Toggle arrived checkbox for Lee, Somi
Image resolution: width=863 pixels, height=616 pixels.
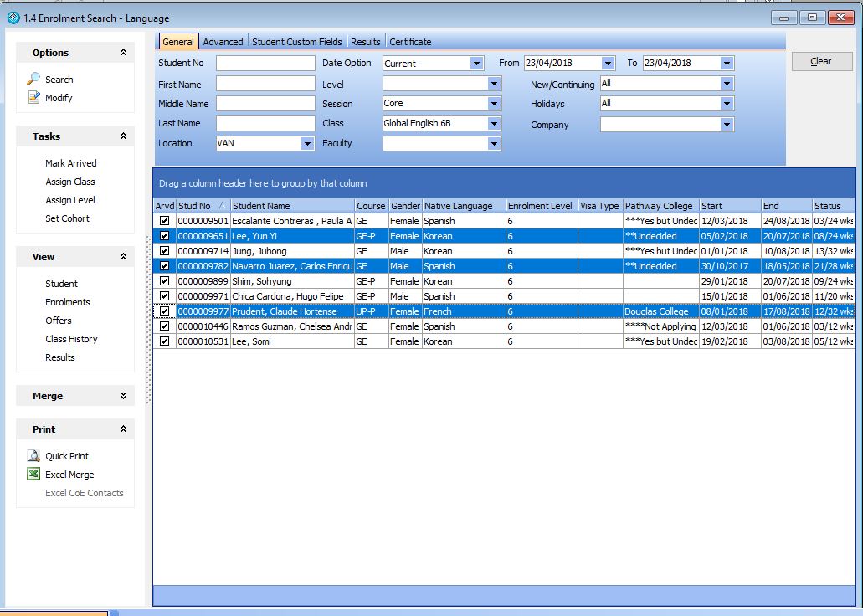(164, 341)
